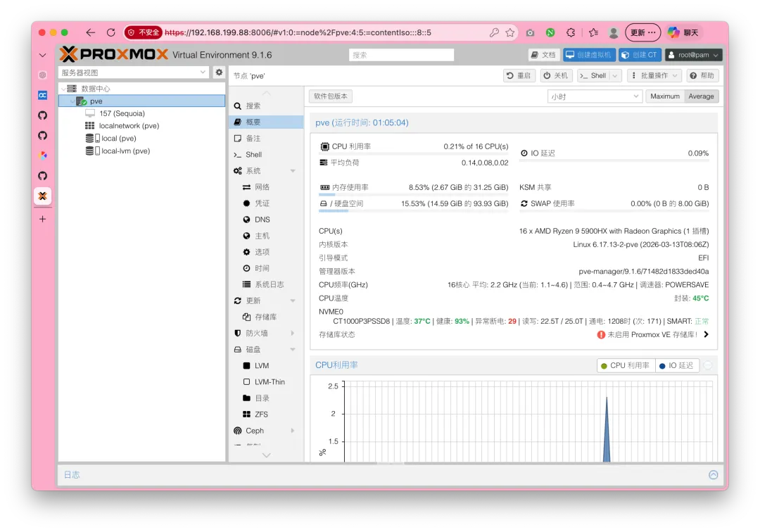This screenshot has height=532, width=760.
Task: Open ZFS menu item
Action: coord(266,414)
